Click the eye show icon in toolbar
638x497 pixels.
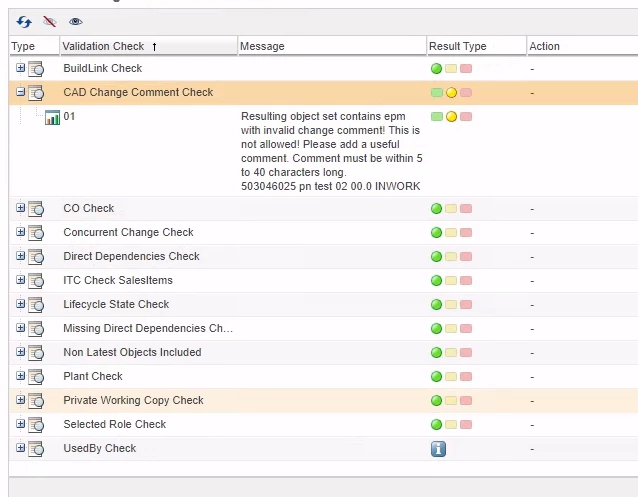pos(76,22)
